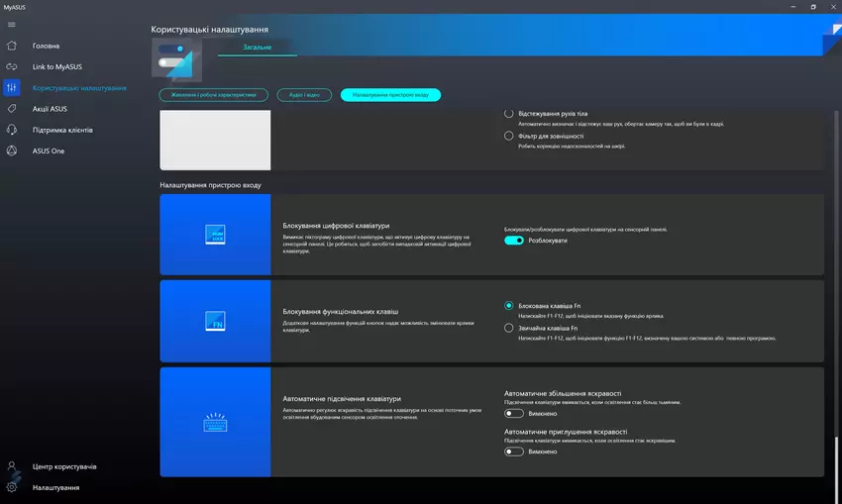Open the Акції ASUS tag icon

tap(12, 109)
